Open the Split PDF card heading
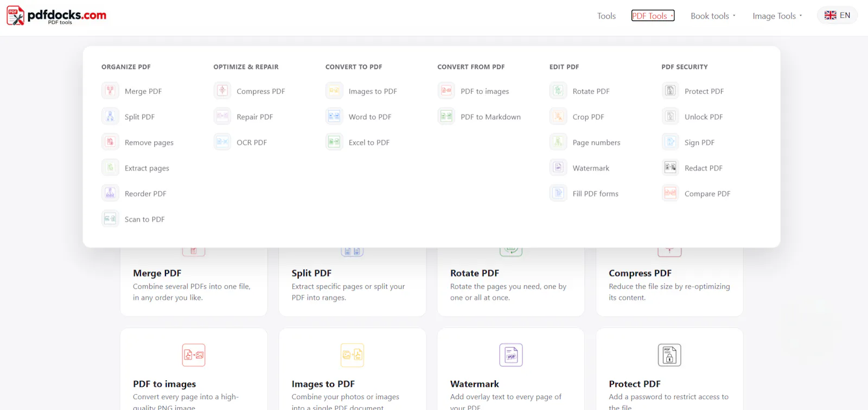 pyautogui.click(x=311, y=273)
